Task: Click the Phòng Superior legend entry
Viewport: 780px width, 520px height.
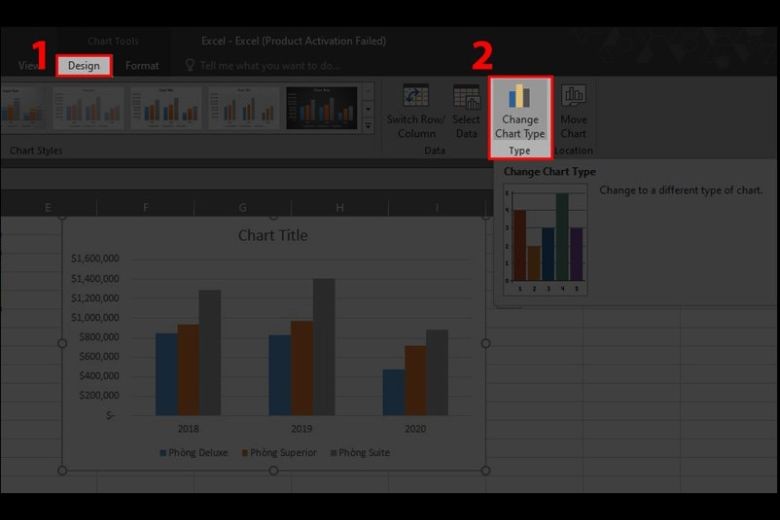Action: [279, 453]
